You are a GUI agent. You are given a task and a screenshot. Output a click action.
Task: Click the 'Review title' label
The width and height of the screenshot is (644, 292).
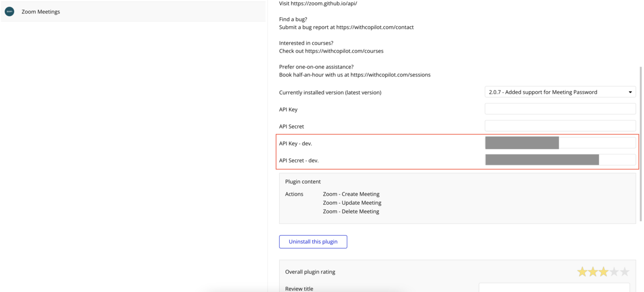tap(299, 289)
